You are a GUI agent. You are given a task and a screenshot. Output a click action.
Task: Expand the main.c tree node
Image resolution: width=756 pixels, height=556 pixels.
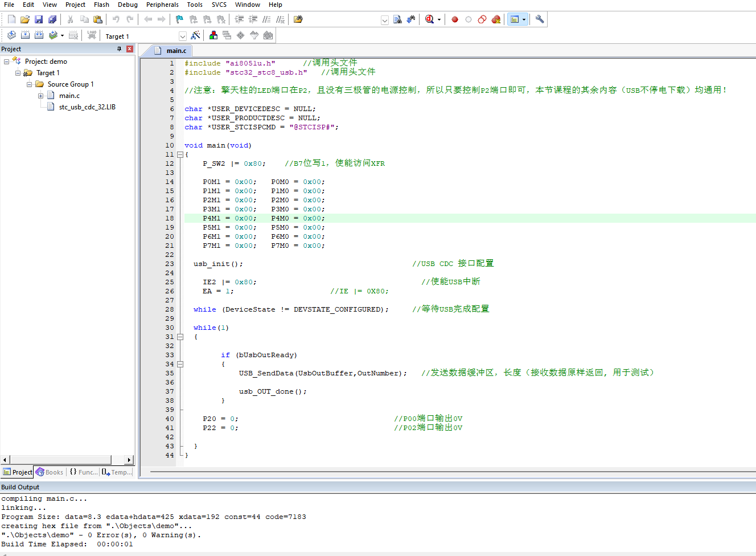coord(41,96)
